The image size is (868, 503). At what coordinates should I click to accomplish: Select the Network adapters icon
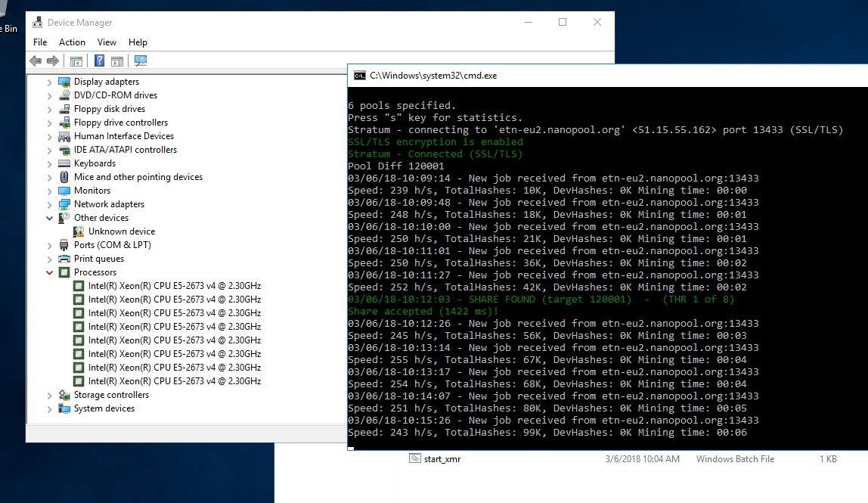tap(64, 204)
